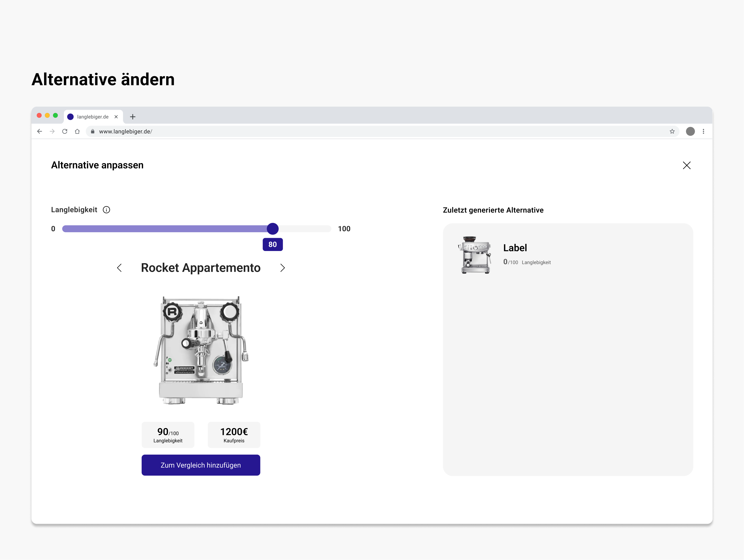Viewport: 744px width, 560px height.
Task: Reload the page with the refresh icon
Action: click(x=65, y=131)
